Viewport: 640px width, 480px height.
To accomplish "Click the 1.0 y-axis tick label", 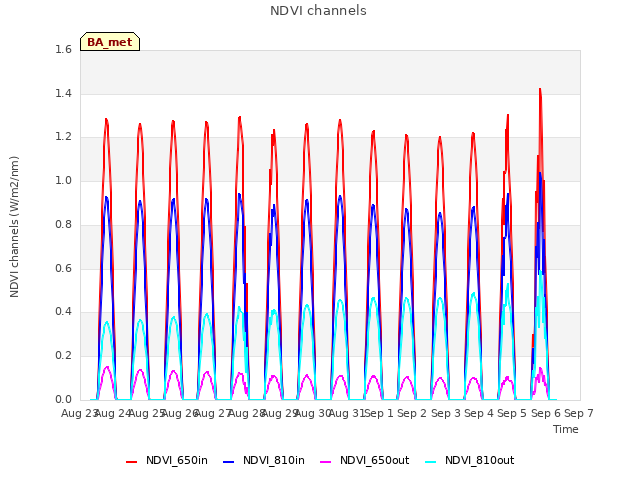I will click(x=63, y=180).
